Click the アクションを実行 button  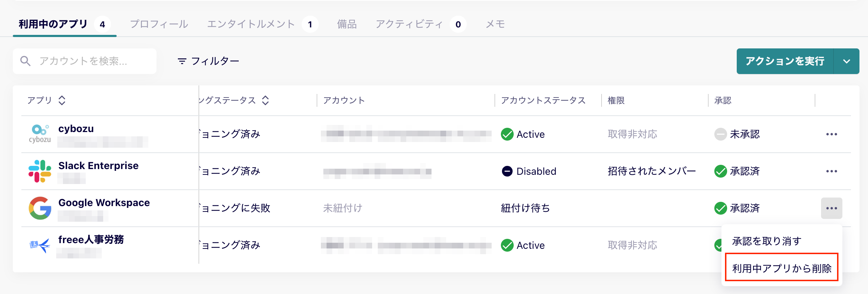click(785, 61)
